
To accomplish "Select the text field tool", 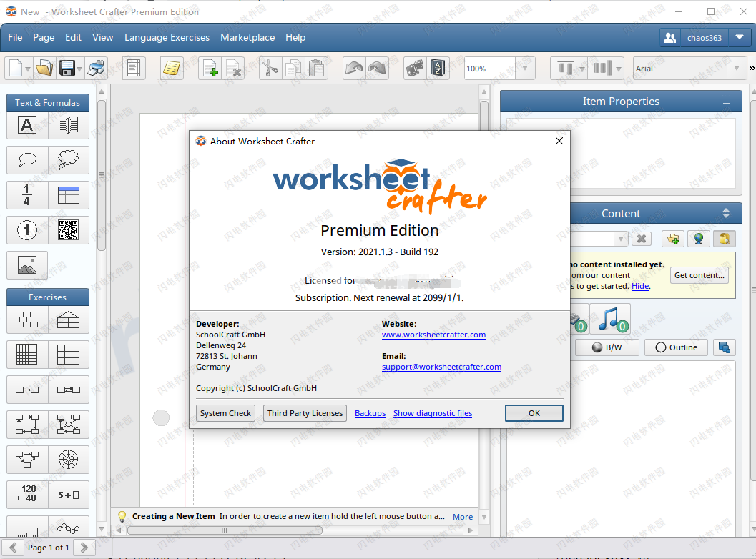I will (x=27, y=125).
